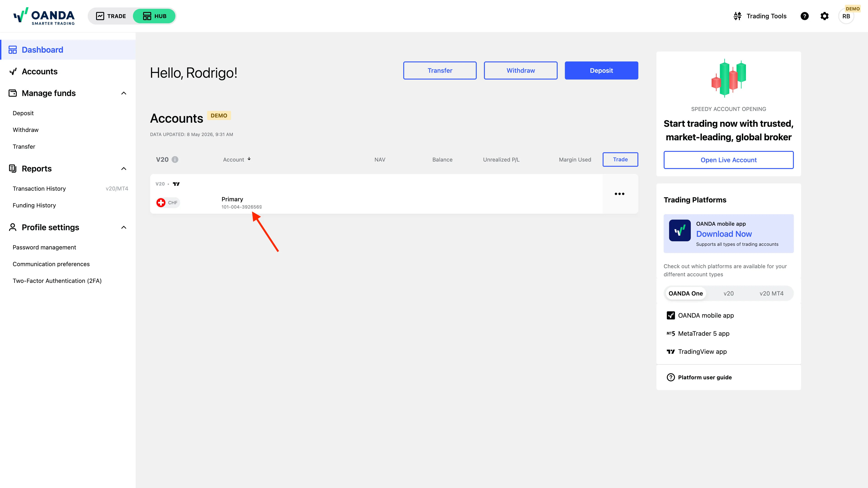Click the Dashboard layout icon

[x=13, y=50]
